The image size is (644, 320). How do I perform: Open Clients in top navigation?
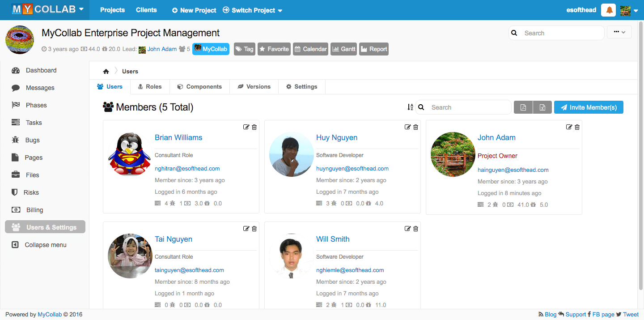(147, 10)
